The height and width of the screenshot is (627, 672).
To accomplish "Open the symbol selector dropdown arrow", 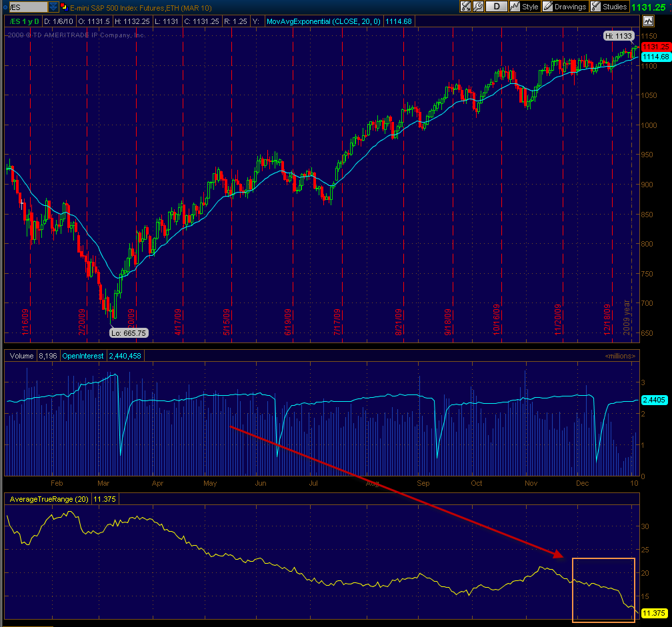I will click(53, 7).
